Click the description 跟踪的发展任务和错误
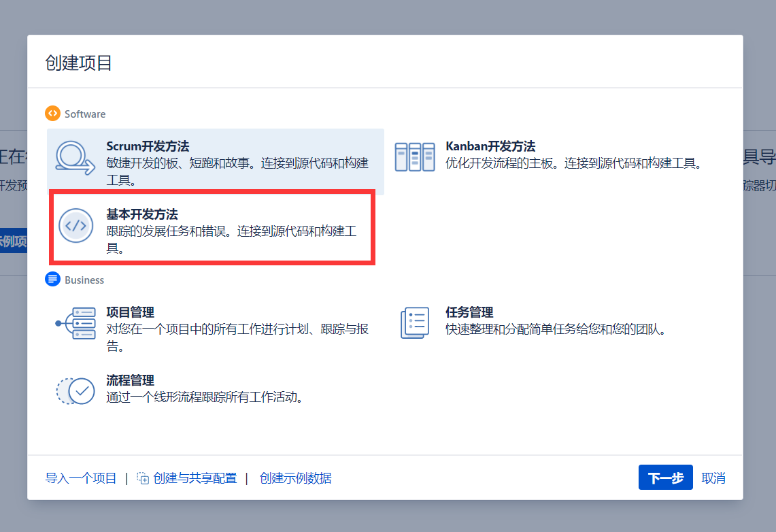Image resolution: width=776 pixels, height=532 pixels. [231, 239]
